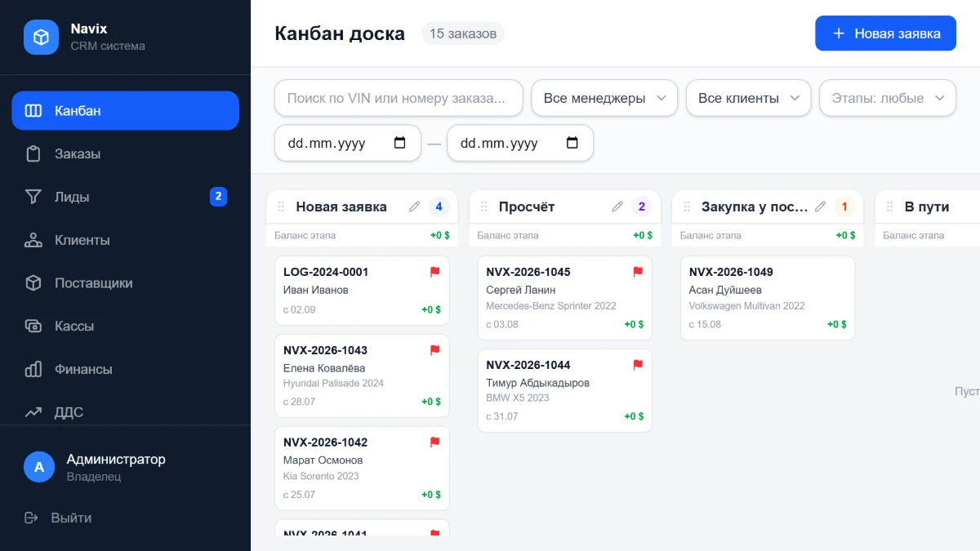Click count badge 4 on Новая заявка
This screenshot has height=551, width=980.
click(439, 207)
